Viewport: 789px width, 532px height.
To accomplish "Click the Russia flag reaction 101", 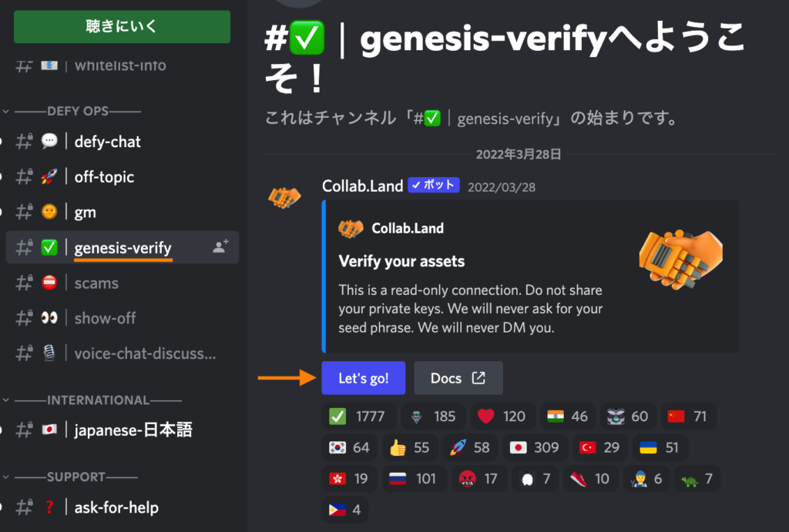I will (x=413, y=479).
